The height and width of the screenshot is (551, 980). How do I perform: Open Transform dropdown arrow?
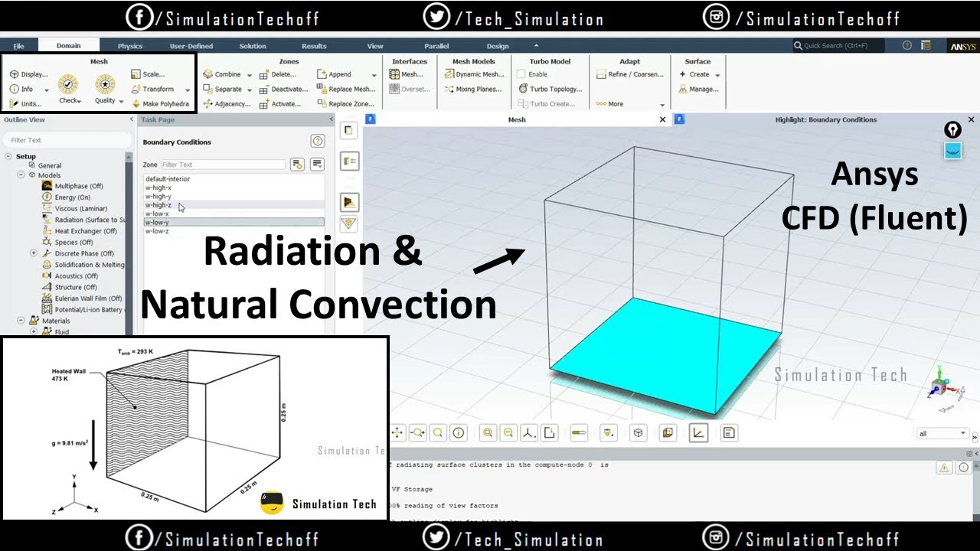pos(188,90)
